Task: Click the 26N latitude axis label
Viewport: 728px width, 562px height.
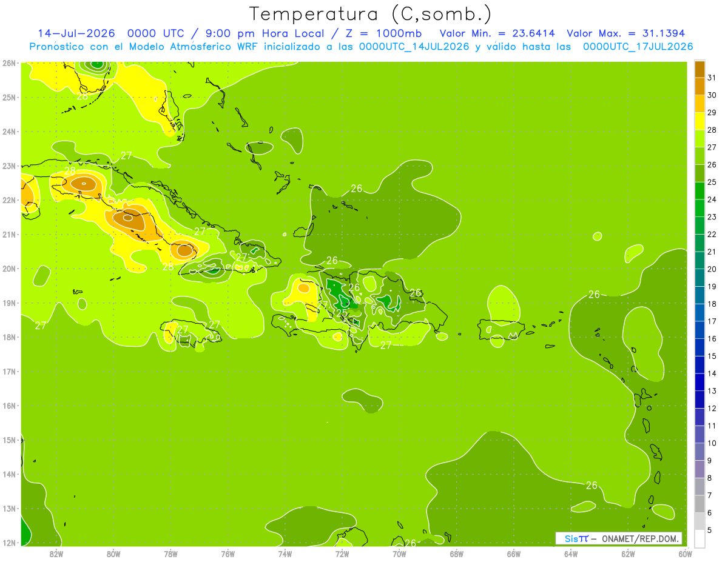Action: tap(9, 63)
